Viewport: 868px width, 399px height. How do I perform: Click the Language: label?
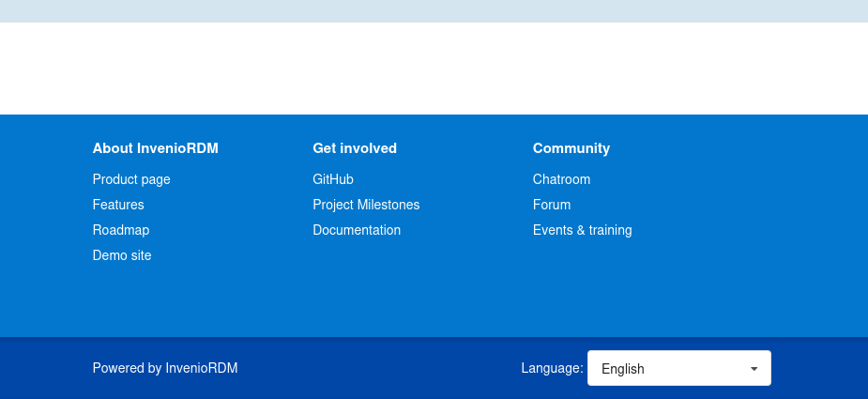(552, 368)
